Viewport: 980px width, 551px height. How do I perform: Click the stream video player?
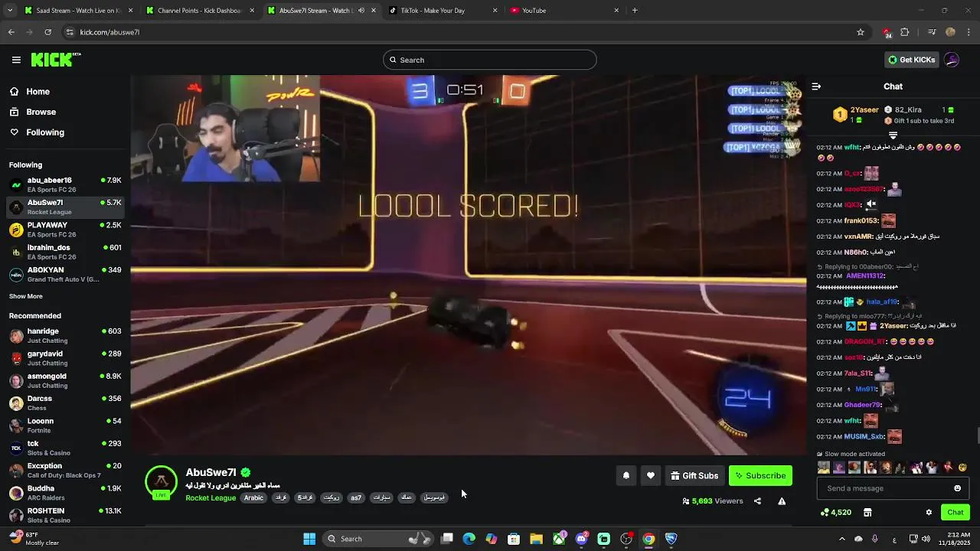(469, 265)
